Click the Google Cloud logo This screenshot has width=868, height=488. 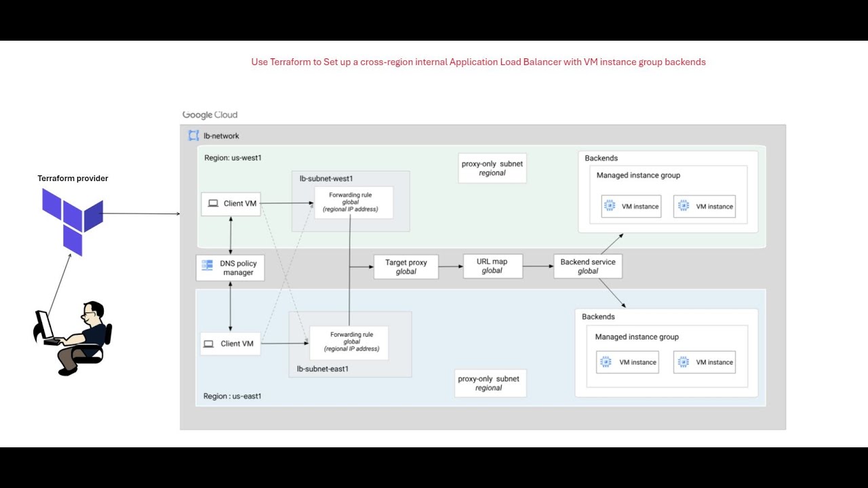point(210,115)
